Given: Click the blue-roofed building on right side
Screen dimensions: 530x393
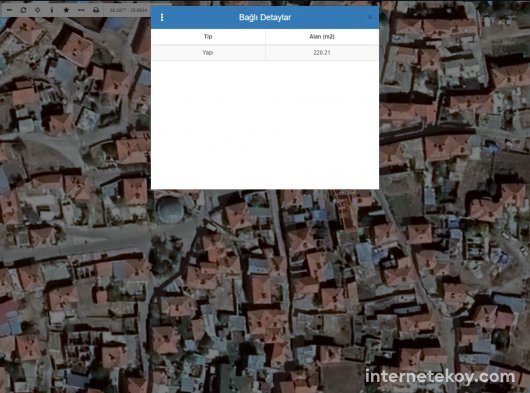Looking at the screenshot, I should coord(364,253).
